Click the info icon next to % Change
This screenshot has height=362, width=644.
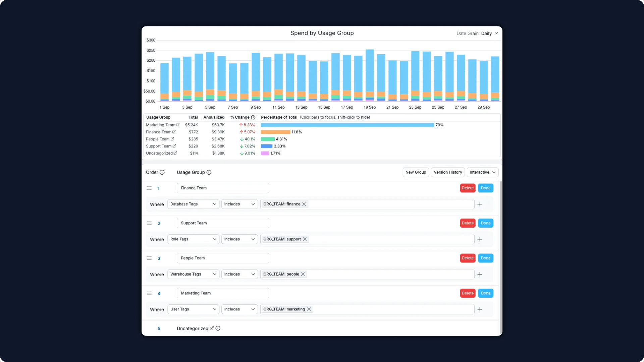[x=254, y=117]
